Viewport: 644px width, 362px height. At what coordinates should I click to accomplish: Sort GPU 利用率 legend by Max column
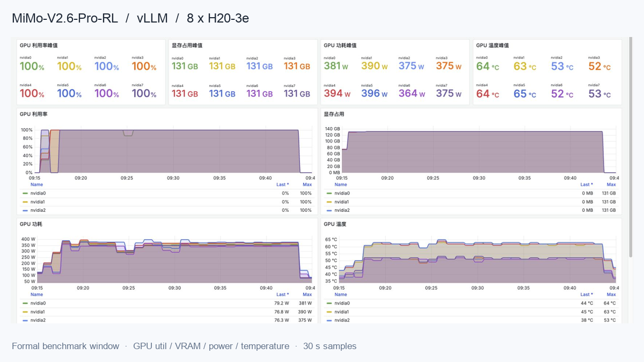[307, 184]
